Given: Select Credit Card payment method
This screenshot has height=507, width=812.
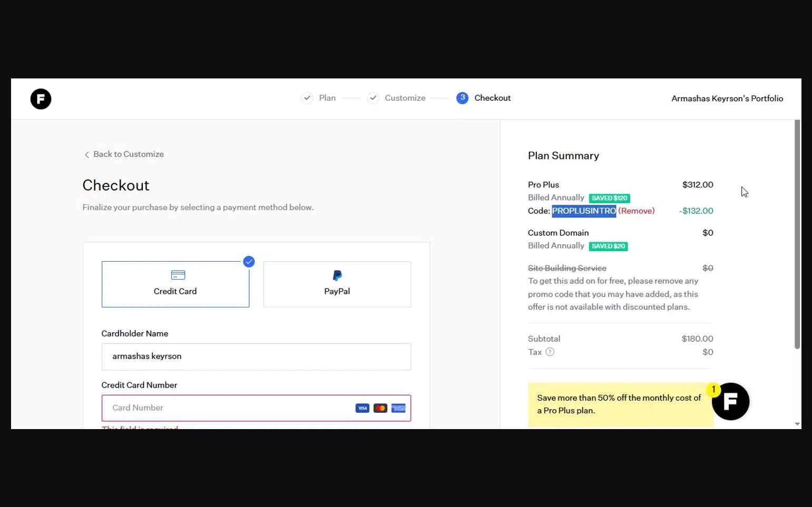Looking at the screenshot, I should [x=175, y=284].
